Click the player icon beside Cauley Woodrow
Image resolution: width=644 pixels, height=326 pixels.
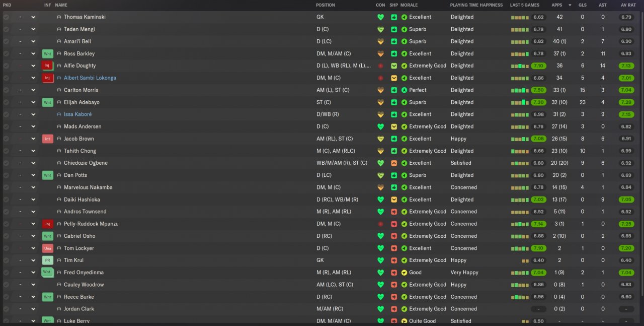click(59, 285)
